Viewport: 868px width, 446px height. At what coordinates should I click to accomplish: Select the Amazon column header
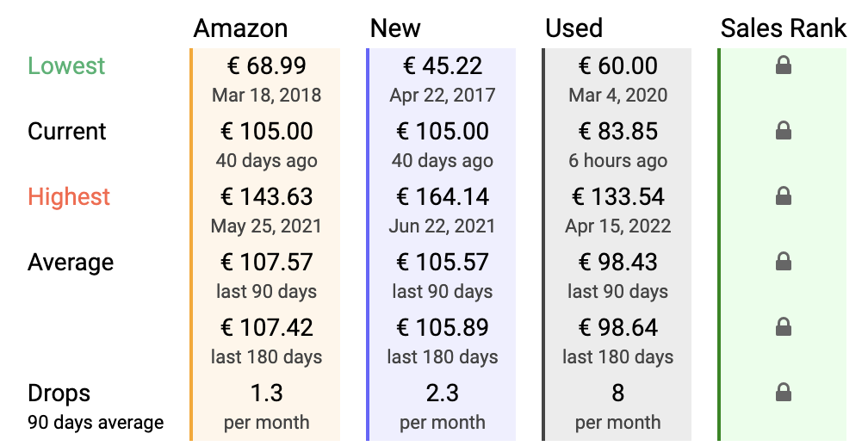pos(240,28)
